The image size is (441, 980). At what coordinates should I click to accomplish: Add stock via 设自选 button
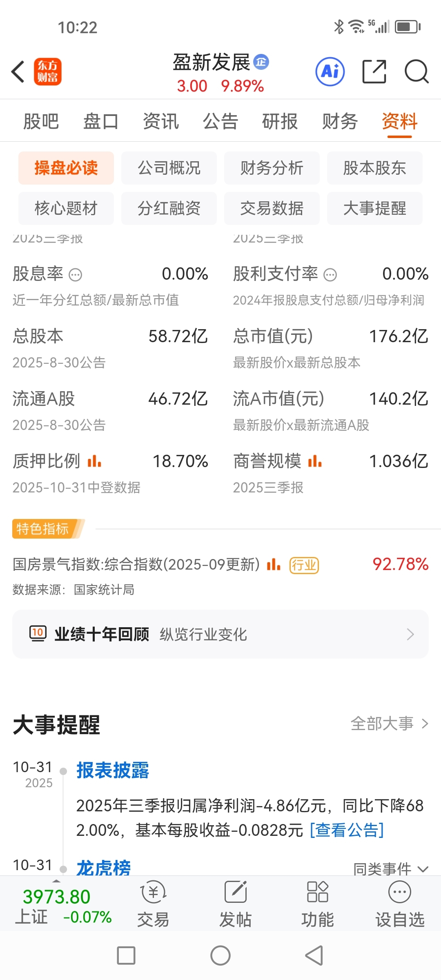(400, 904)
